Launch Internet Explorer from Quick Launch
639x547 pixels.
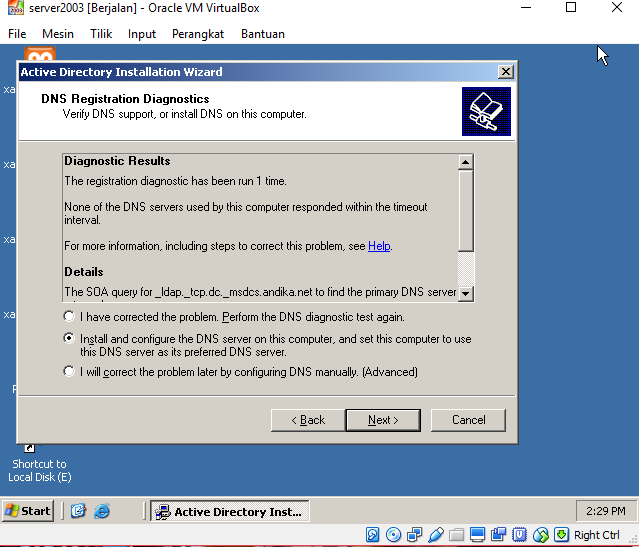coord(101,511)
